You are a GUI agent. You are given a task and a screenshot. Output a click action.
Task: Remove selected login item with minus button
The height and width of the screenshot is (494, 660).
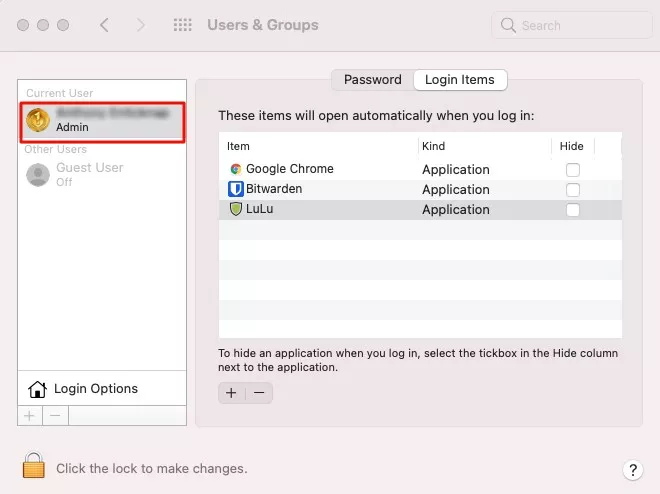pyautogui.click(x=259, y=393)
